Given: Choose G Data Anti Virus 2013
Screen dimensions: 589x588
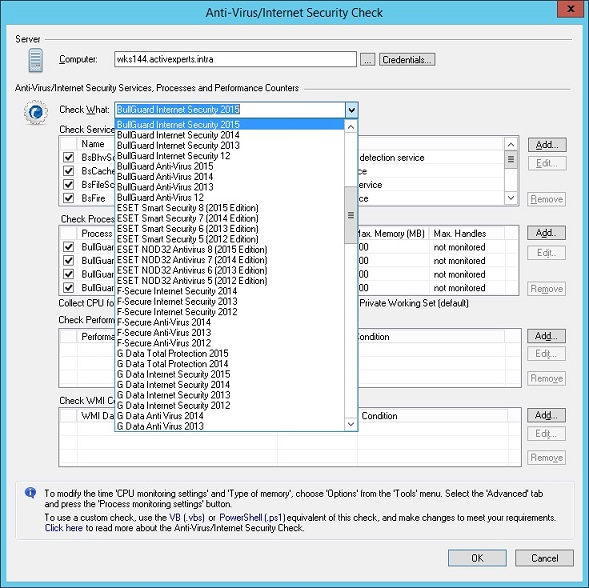Looking at the screenshot, I should tap(230, 426).
